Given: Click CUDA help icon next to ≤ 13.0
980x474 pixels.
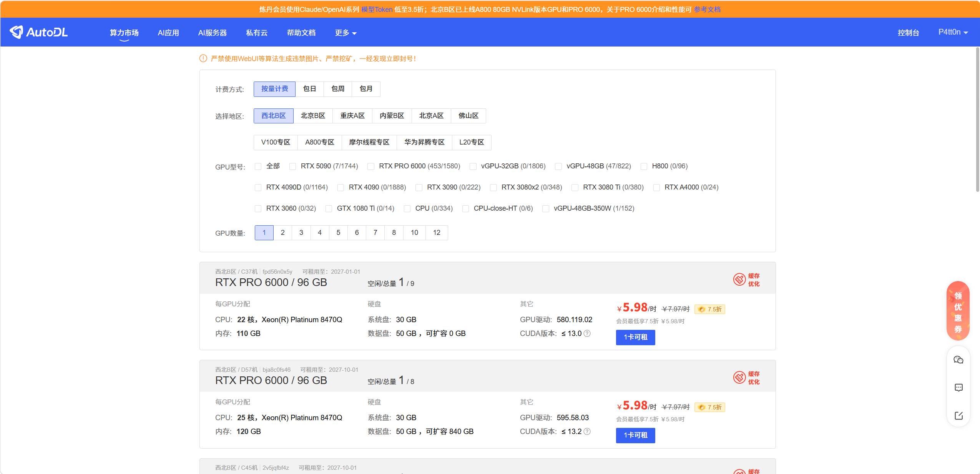Looking at the screenshot, I should (587, 333).
